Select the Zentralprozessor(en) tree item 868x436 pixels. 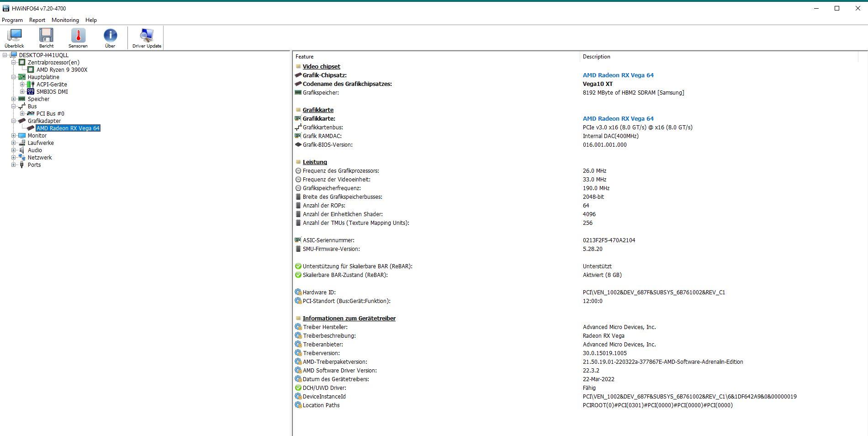pos(53,63)
